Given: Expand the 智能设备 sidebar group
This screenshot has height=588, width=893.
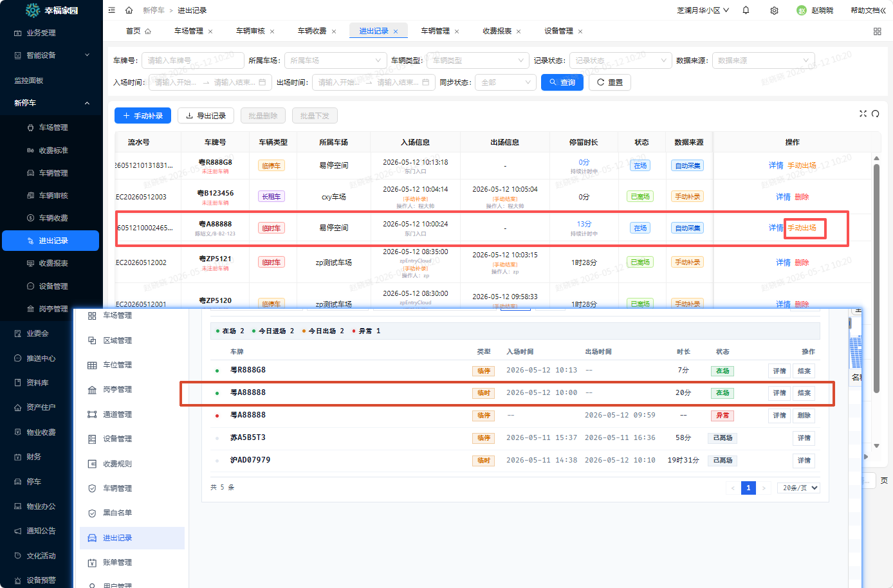Looking at the screenshot, I should point(51,55).
